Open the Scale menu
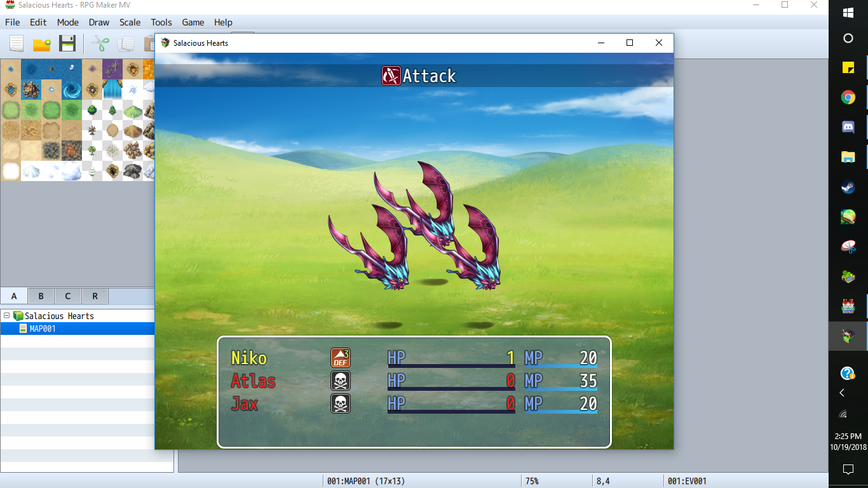The width and height of the screenshot is (868, 488). pos(130,22)
